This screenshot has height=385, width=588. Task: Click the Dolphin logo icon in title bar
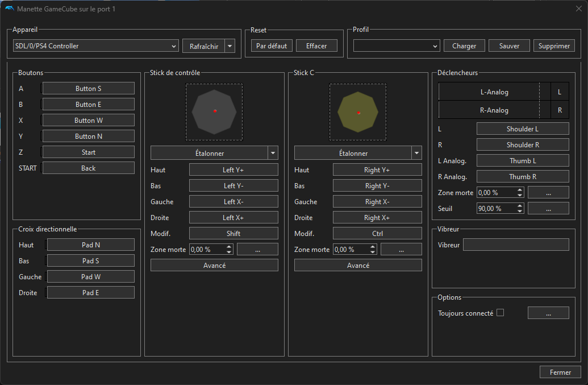9,9
